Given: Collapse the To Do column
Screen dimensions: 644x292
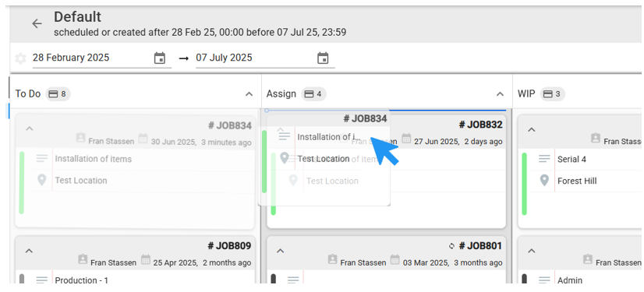Looking at the screenshot, I should click(x=249, y=94).
